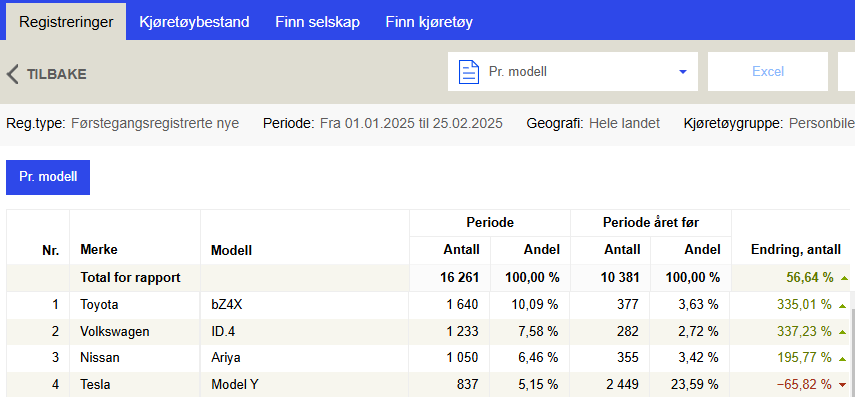Expand the Pr. modell report selector
Screen dimensions: 855x397
(573, 71)
